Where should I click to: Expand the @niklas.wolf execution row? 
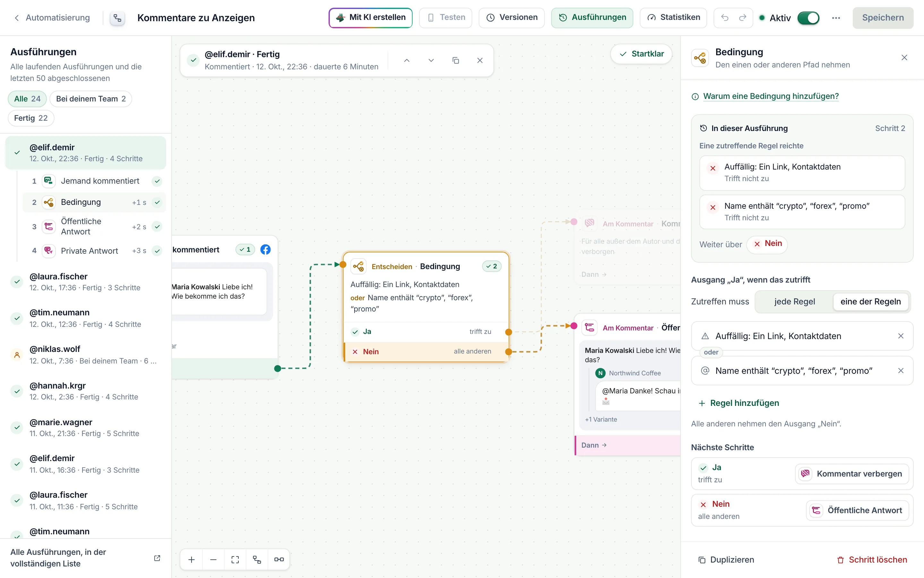pyautogui.click(x=86, y=355)
